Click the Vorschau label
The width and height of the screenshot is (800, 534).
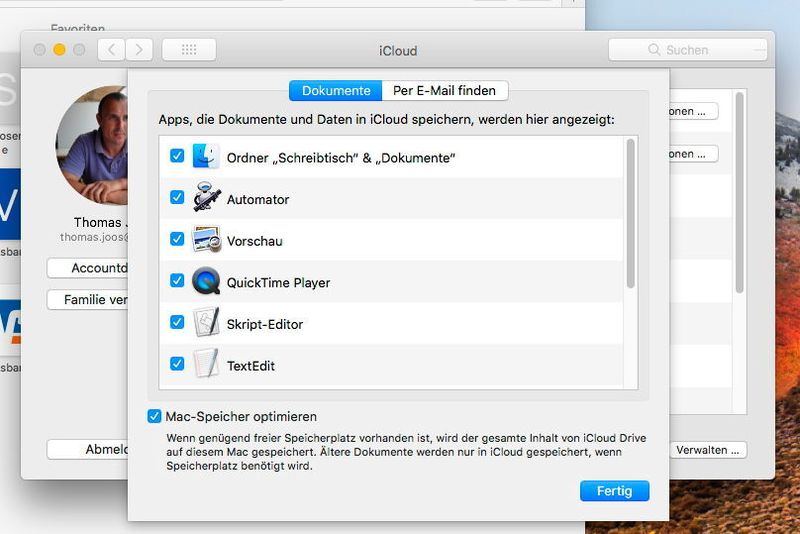[255, 241]
